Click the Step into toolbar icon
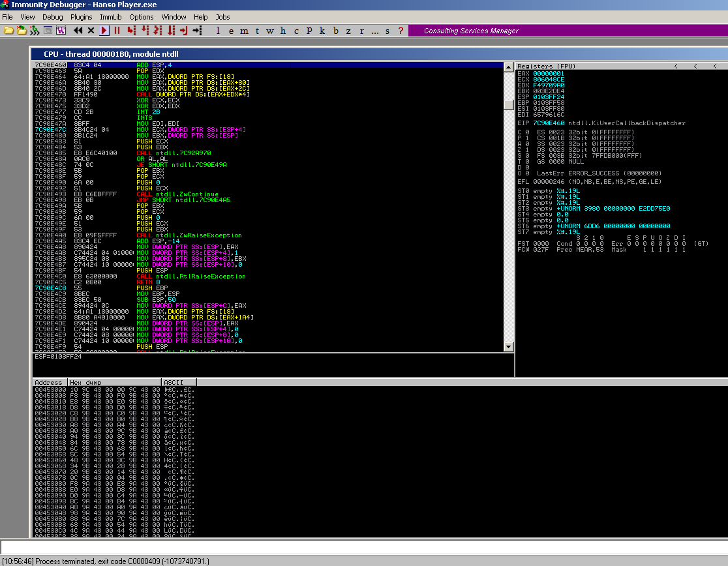Image resolution: width=728 pixels, height=566 pixels. click(x=132, y=31)
